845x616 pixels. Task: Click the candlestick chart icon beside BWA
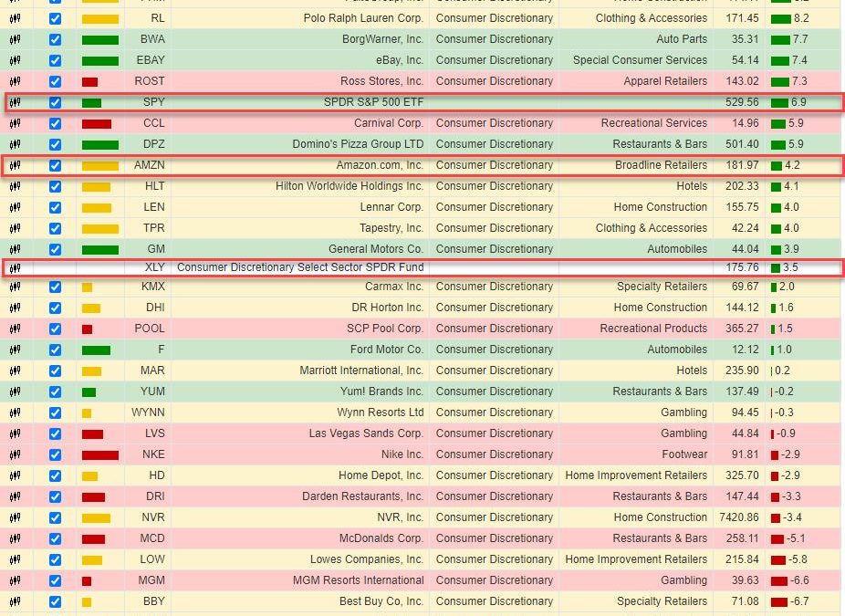pos(16,39)
